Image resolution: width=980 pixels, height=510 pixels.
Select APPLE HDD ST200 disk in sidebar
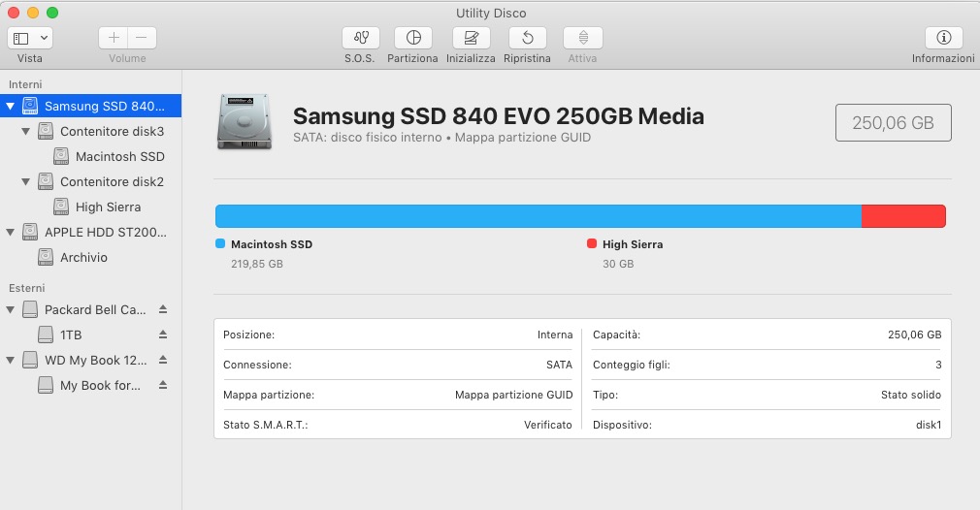tap(90, 233)
